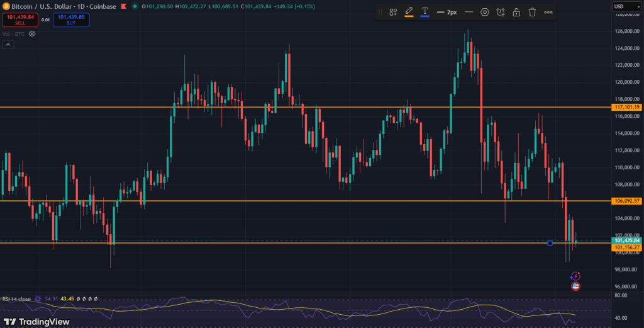Click the TradingView logo
The image size is (644, 328).
(36, 322)
